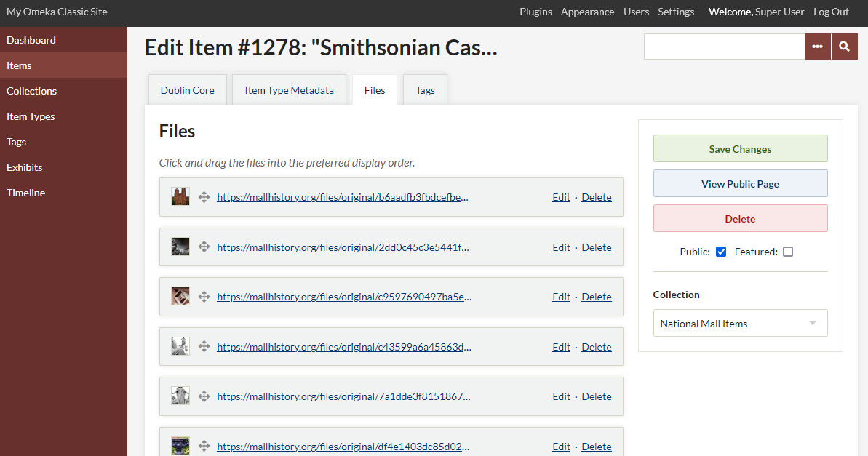Image resolution: width=868 pixels, height=456 pixels.
Task: Click the drag handle on the fourth file row
Action: click(x=204, y=346)
